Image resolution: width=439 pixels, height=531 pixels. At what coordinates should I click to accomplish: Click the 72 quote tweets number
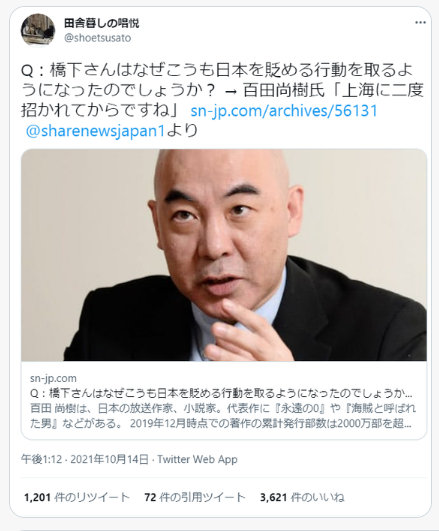(x=150, y=497)
